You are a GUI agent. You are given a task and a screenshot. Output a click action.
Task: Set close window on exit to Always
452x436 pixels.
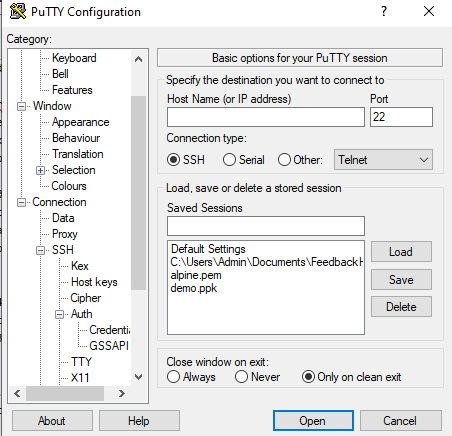tap(191, 377)
